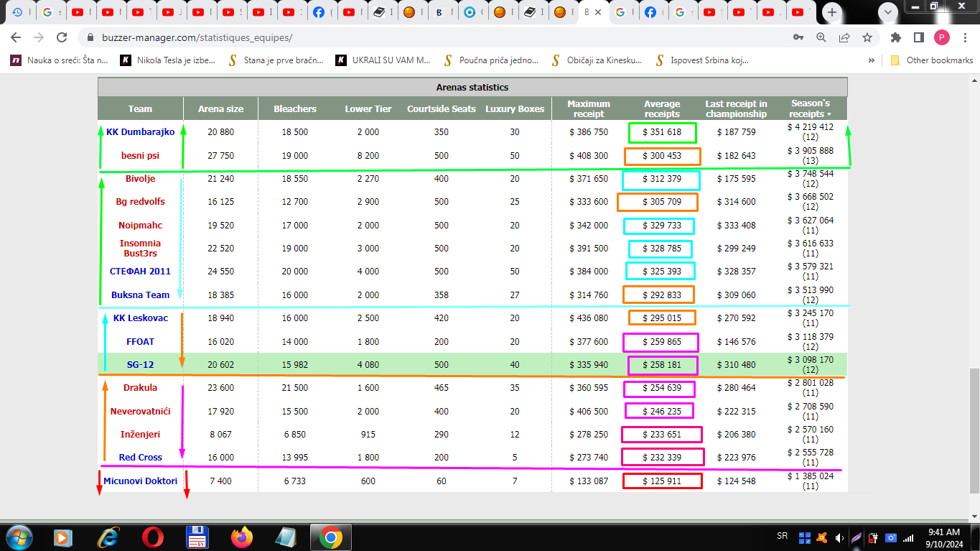
Task: Sort table by Courtside Seats header
Action: (442, 109)
